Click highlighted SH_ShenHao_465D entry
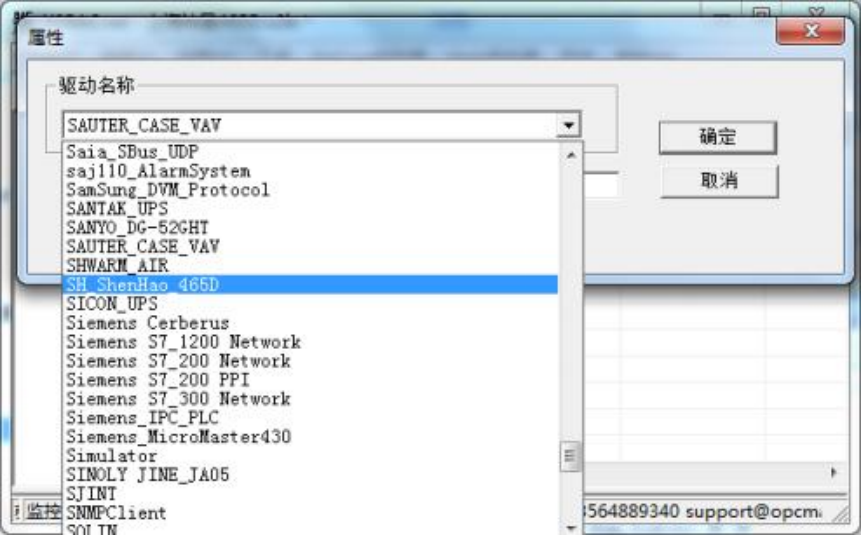This screenshot has width=862, height=536. pos(311,285)
